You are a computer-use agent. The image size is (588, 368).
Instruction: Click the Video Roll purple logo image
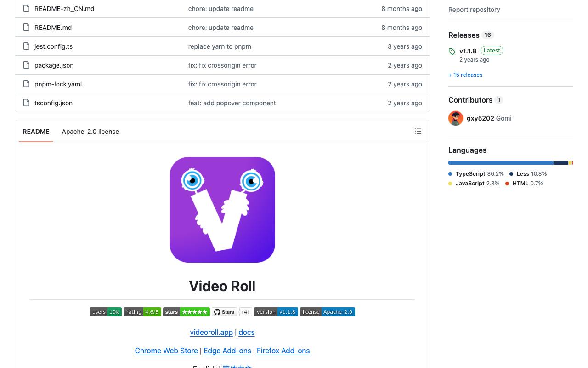(222, 210)
